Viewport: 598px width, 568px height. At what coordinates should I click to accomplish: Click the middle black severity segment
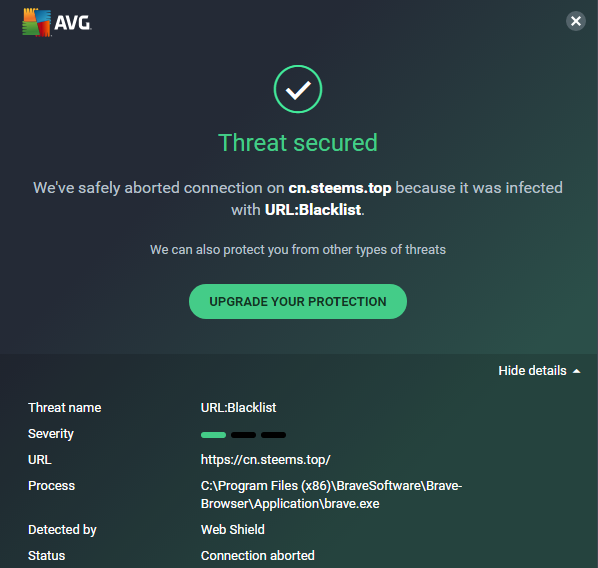tap(243, 435)
